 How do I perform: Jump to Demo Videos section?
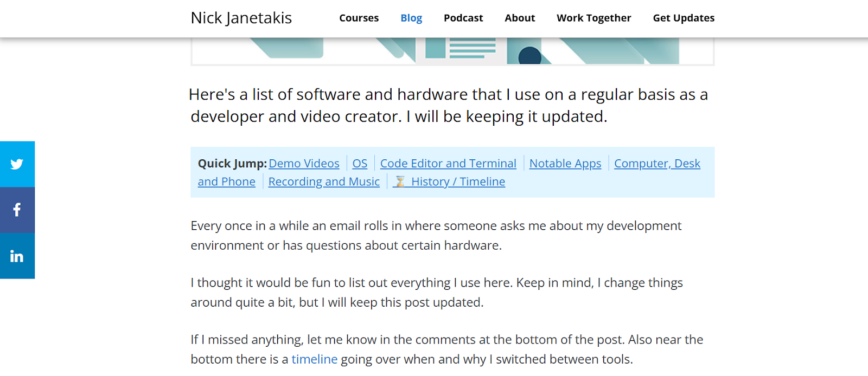pos(304,164)
